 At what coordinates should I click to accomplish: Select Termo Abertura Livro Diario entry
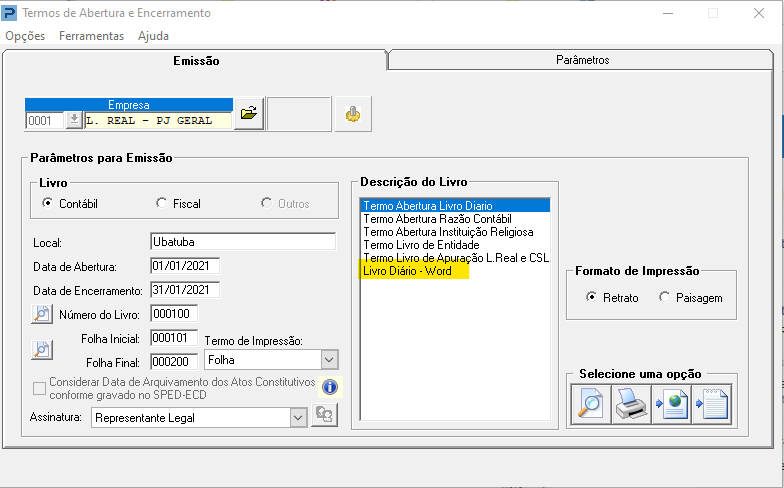[x=455, y=206]
